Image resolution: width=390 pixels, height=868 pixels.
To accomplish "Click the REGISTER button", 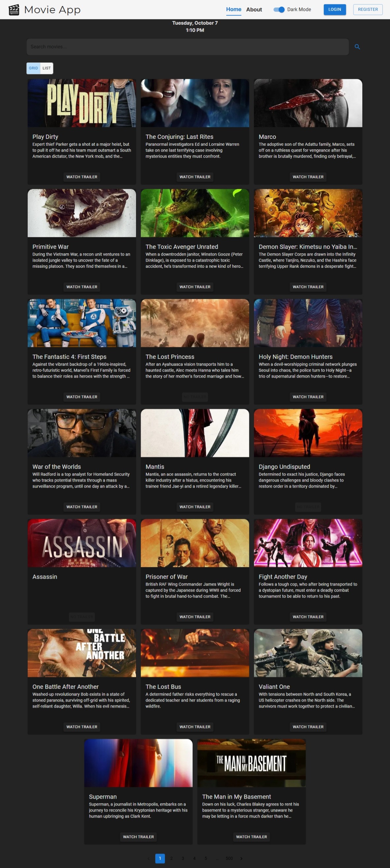I will tap(367, 10).
